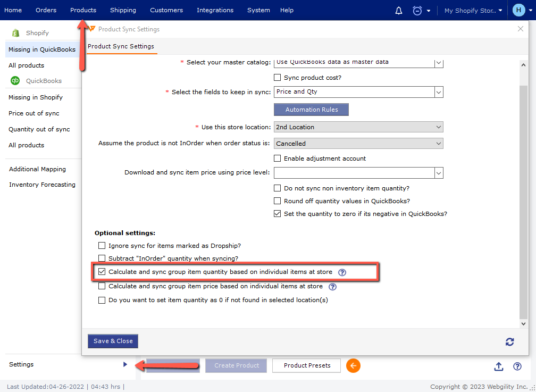Open the Customers menu

pyautogui.click(x=166, y=10)
